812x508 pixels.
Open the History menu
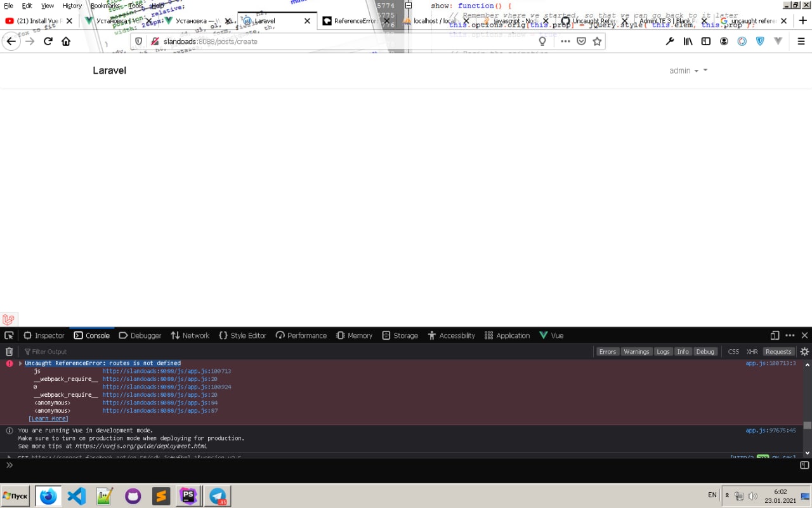point(72,6)
